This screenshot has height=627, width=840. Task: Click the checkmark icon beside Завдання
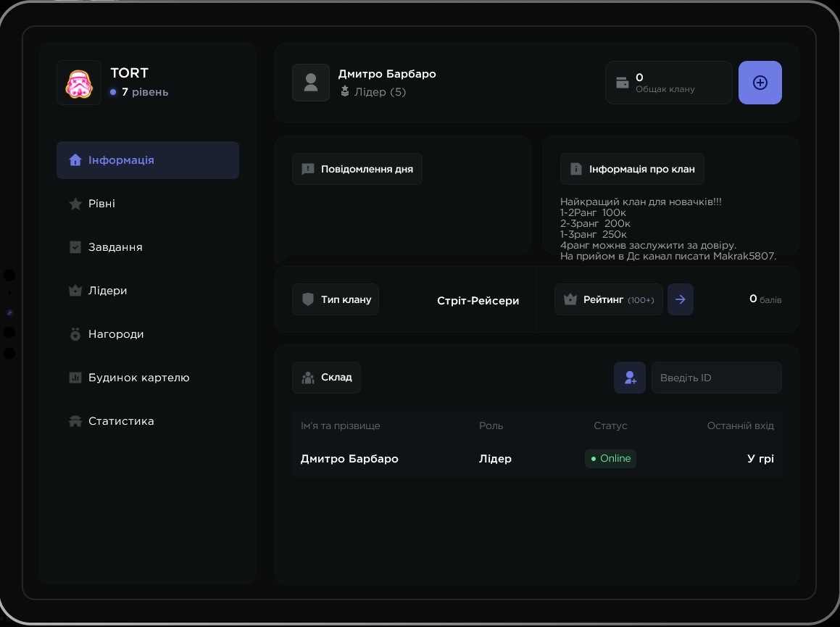tap(75, 247)
